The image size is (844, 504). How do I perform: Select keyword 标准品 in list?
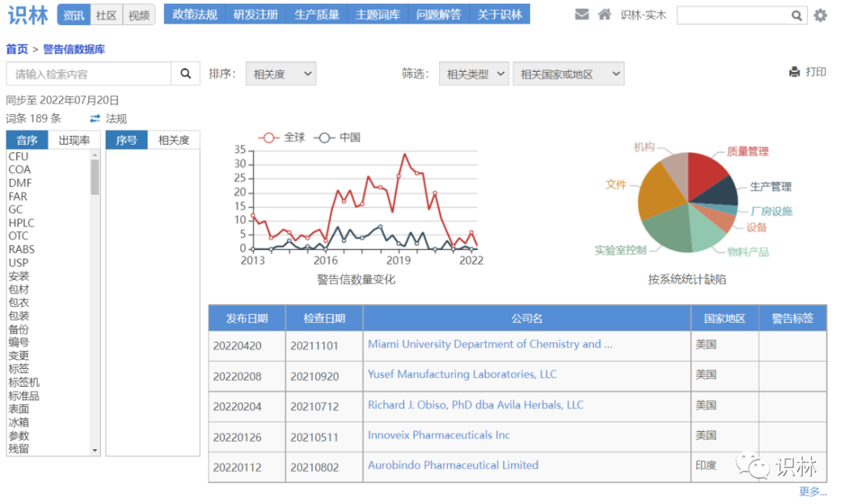click(23, 395)
